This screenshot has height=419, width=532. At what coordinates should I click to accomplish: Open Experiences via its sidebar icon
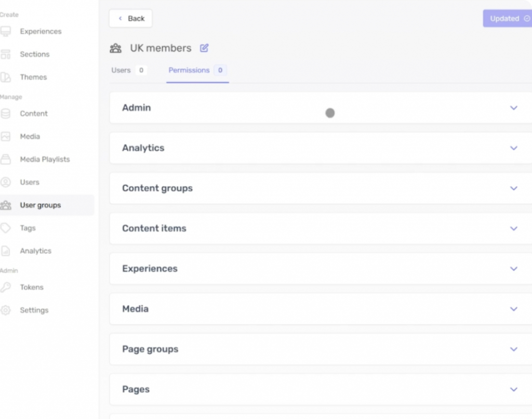point(6,32)
